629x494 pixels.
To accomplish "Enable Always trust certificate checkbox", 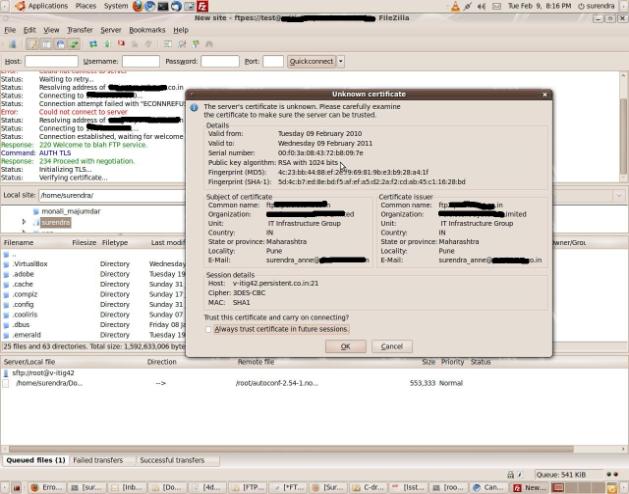I will coord(208,329).
